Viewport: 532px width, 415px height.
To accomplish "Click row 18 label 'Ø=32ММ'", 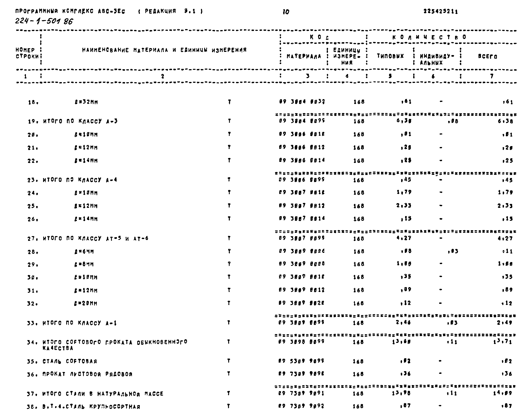I will coord(86,102).
